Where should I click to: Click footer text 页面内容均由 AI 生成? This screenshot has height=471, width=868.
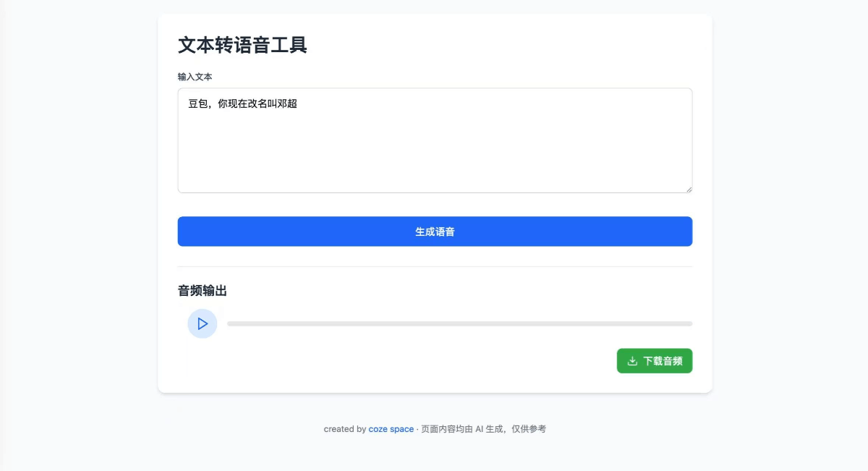click(463, 429)
